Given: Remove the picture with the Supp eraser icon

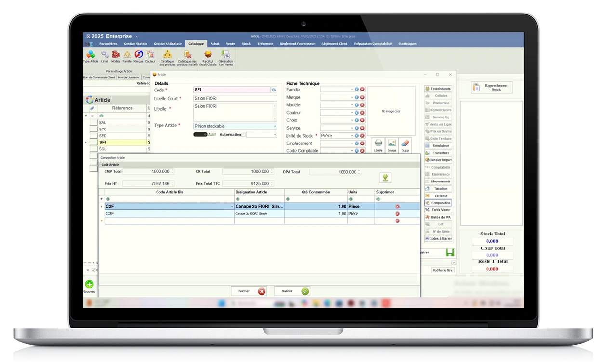Looking at the screenshot, I should [x=405, y=145].
